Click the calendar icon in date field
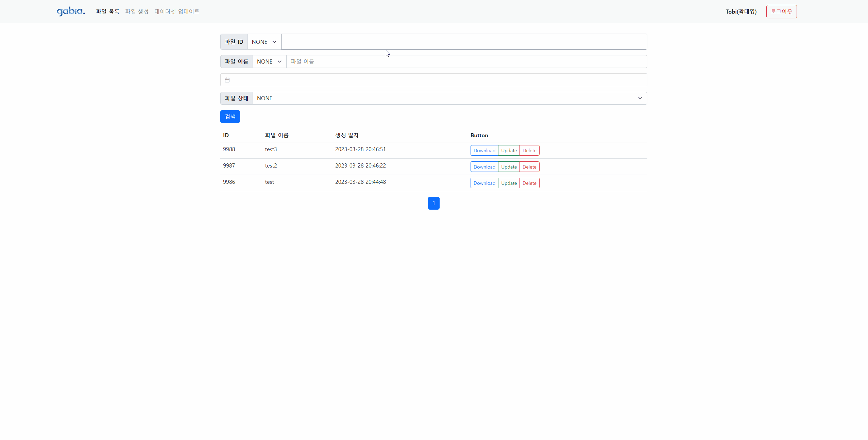868x440 pixels. (227, 80)
